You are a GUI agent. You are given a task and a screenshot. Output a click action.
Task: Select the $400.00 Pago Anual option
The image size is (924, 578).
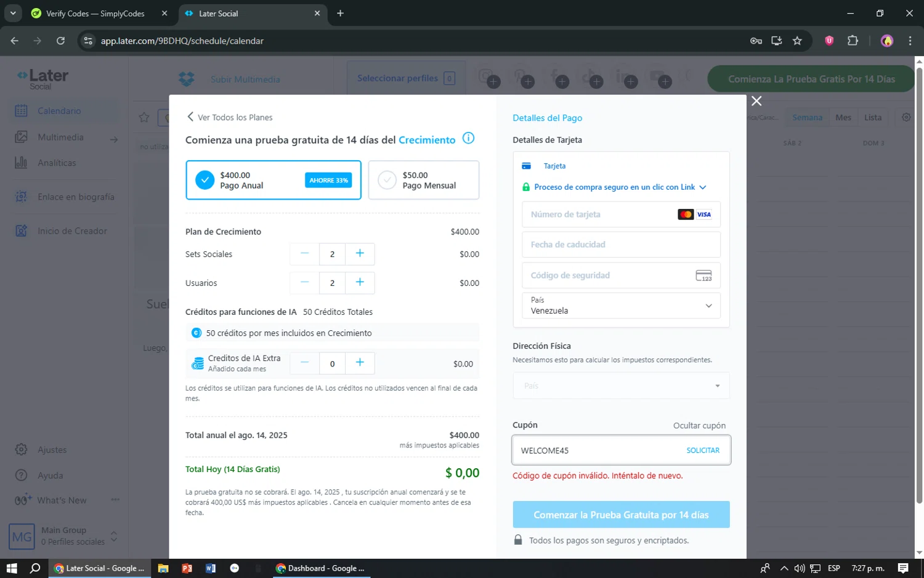pyautogui.click(x=274, y=180)
